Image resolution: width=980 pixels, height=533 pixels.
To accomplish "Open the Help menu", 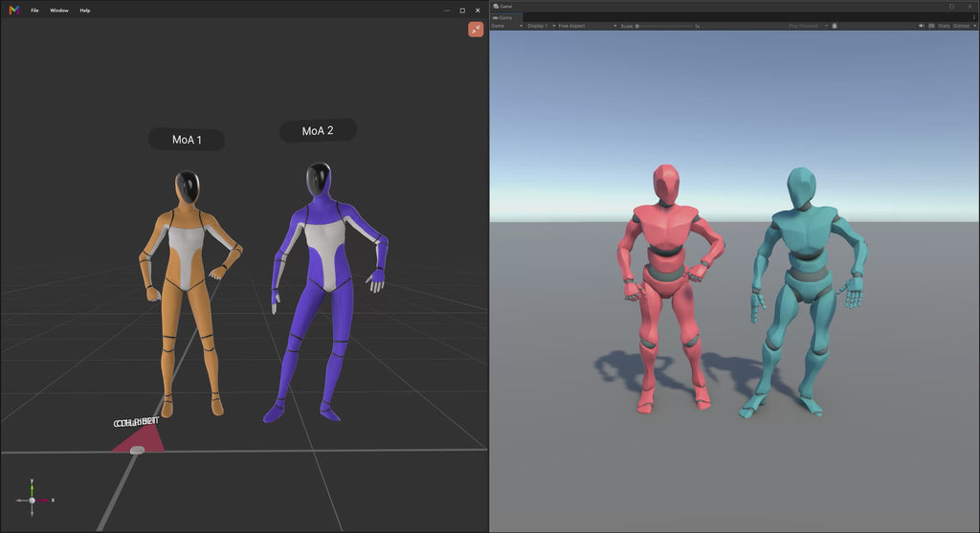I will [x=85, y=11].
